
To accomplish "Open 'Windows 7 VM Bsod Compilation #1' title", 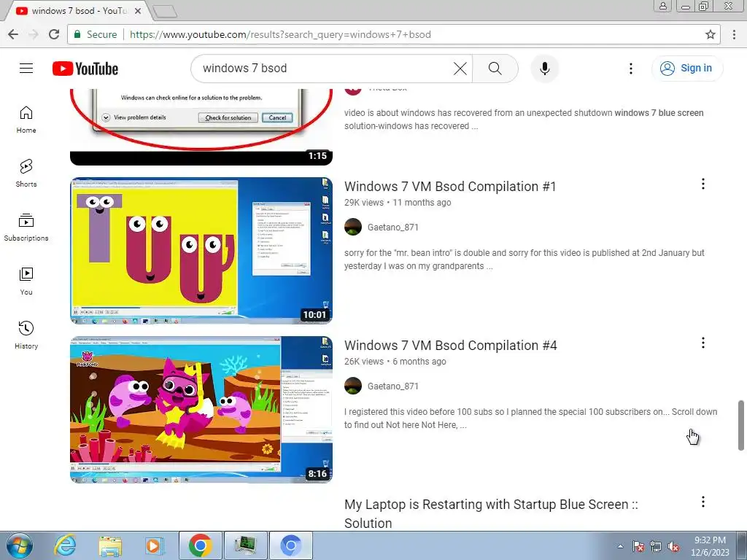I will click(x=450, y=186).
